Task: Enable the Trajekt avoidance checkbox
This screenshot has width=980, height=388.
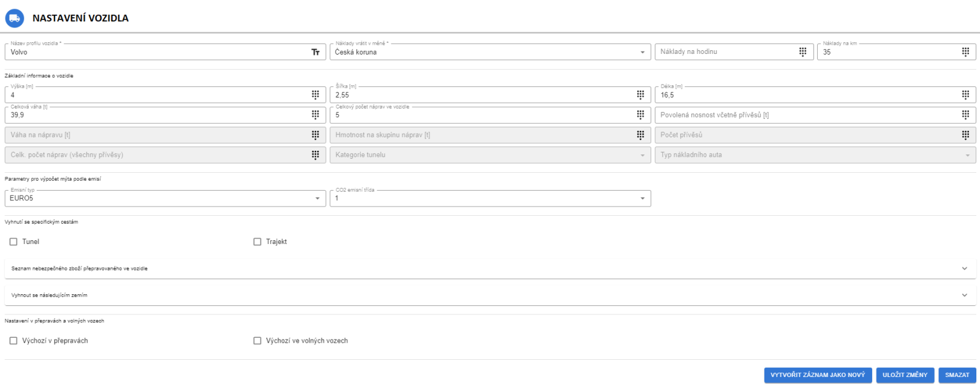Action: point(257,242)
